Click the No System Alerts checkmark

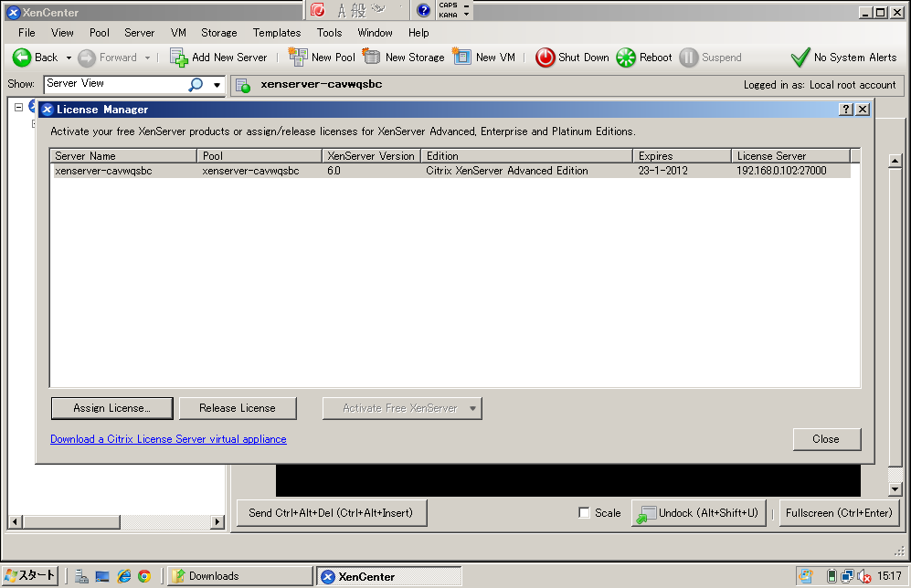click(x=800, y=57)
